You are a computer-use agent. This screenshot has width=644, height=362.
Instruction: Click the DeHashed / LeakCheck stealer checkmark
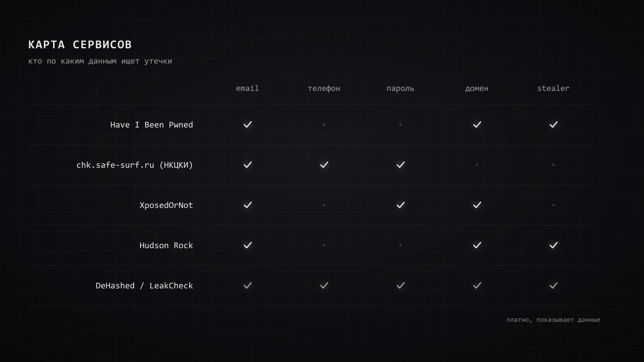[x=553, y=286]
